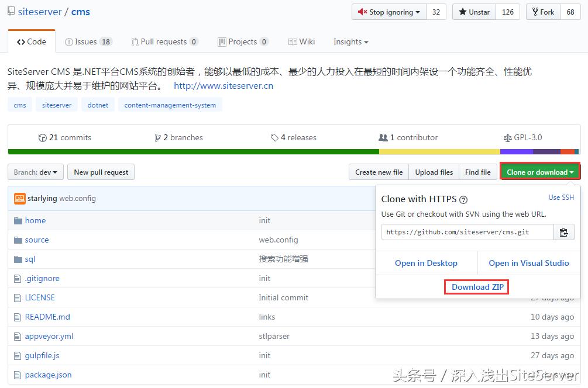The height and width of the screenshot is (388, 588).
Task: Click the releases tag icon
Action: [274, 137]
